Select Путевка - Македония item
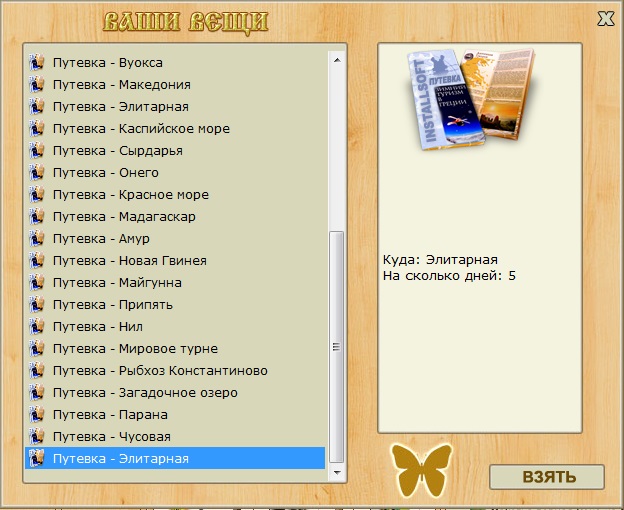The width and height of the screenshot is (624, 510). (175, 84)
